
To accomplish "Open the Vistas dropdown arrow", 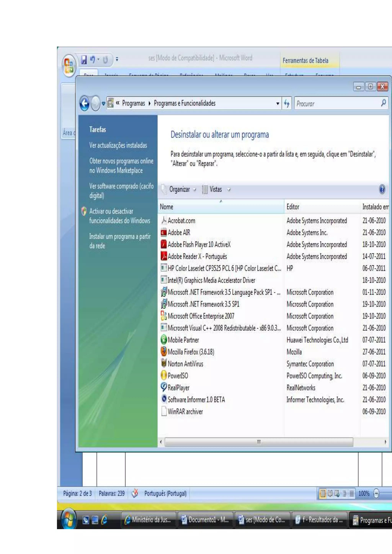I will 229,190.
